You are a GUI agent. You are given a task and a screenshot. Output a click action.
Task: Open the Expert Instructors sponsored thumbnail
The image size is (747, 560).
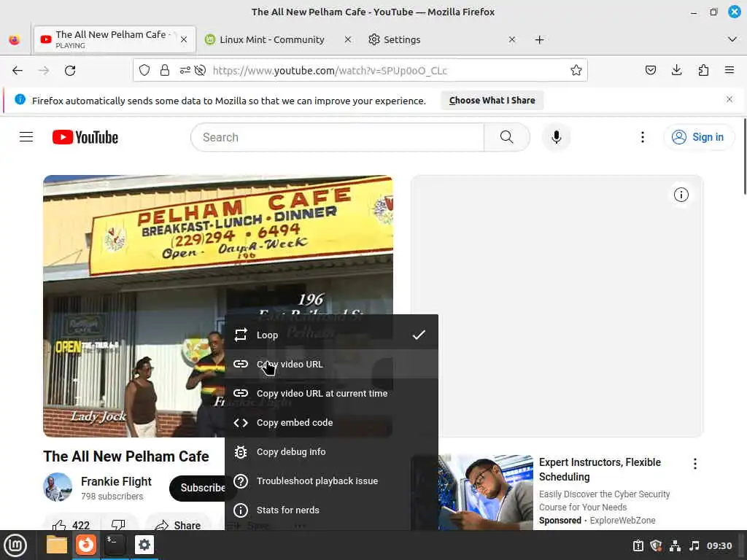485,492
